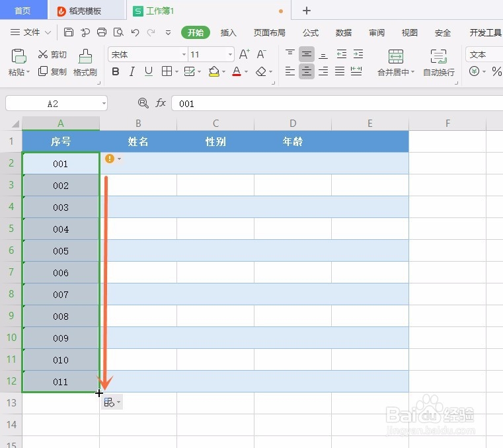Click the currency format icon
The width and height of the screenshot is (503, 448).
click(x=474, y=71)
